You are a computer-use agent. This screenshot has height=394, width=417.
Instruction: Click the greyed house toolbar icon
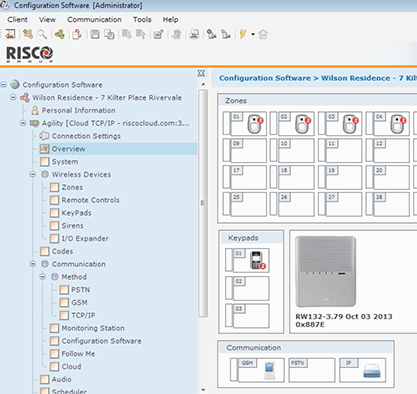[263, 34]
